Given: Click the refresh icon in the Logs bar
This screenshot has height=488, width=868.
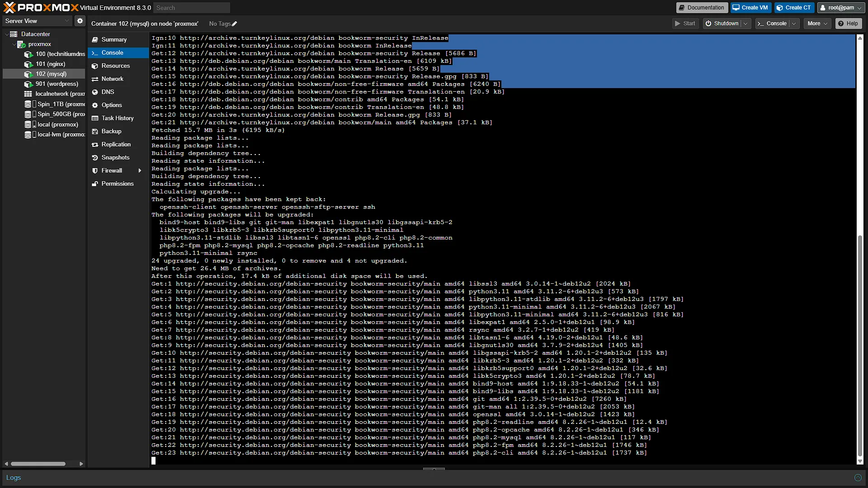Looking at the screenshot, I should [858, 478].
